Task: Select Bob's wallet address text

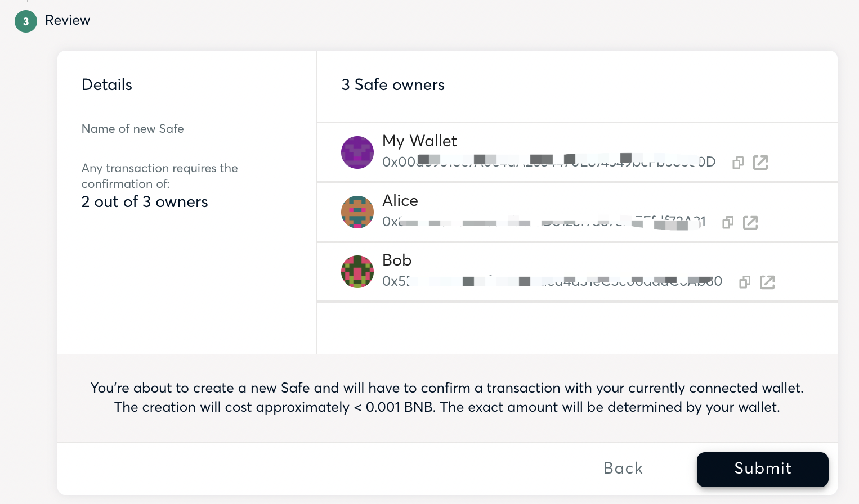Action: 552,281
